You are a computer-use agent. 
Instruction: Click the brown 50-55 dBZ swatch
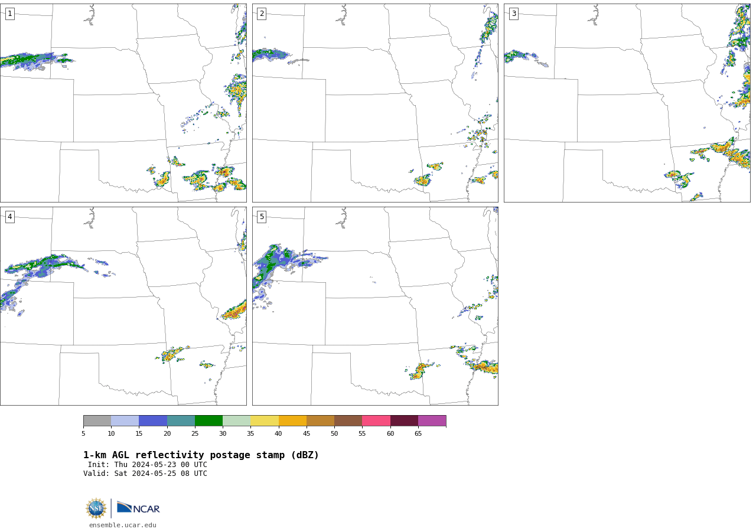pyautogui.click(x=348, y=421)
